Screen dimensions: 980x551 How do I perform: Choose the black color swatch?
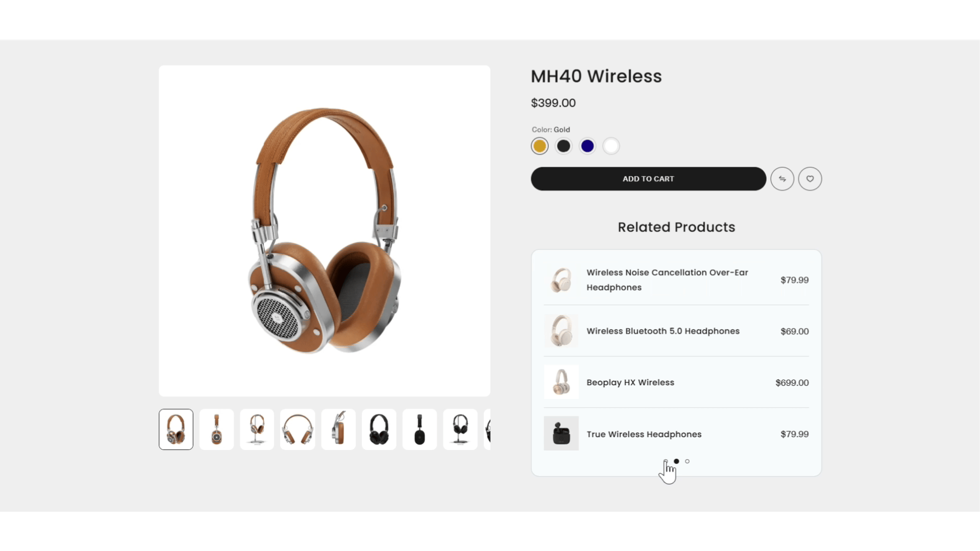click(563, 146)
